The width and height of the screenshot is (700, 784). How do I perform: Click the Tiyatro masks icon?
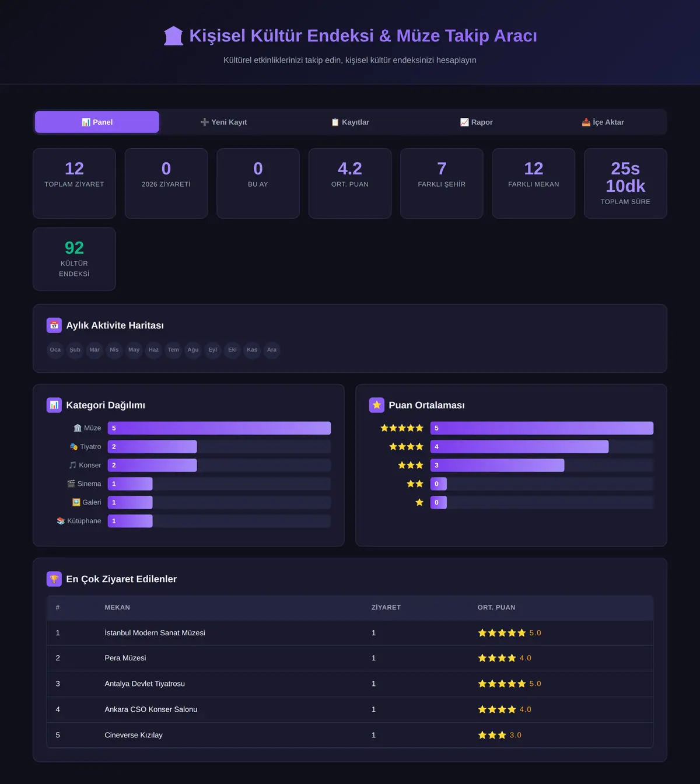[x=73, y=447]
